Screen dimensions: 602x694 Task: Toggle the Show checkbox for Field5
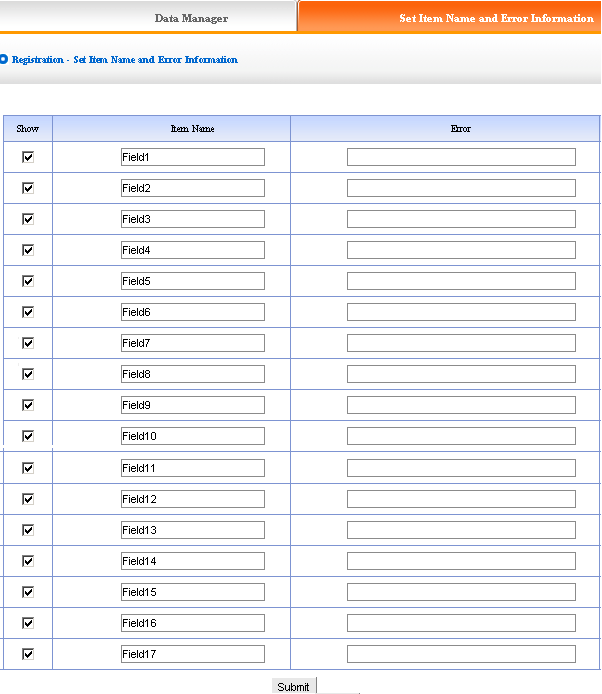pyautogui.click(x=28, y=281)
